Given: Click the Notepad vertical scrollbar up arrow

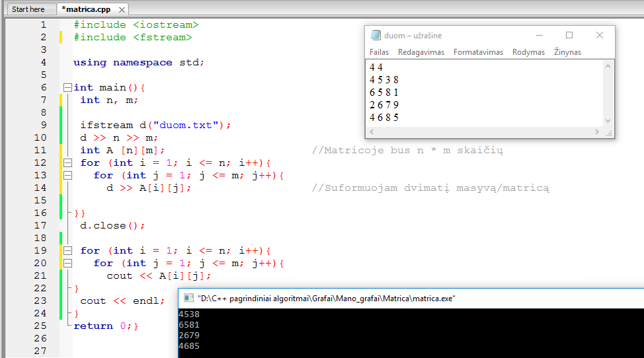Looking at the screenshot, I should [x=608, y=66].
